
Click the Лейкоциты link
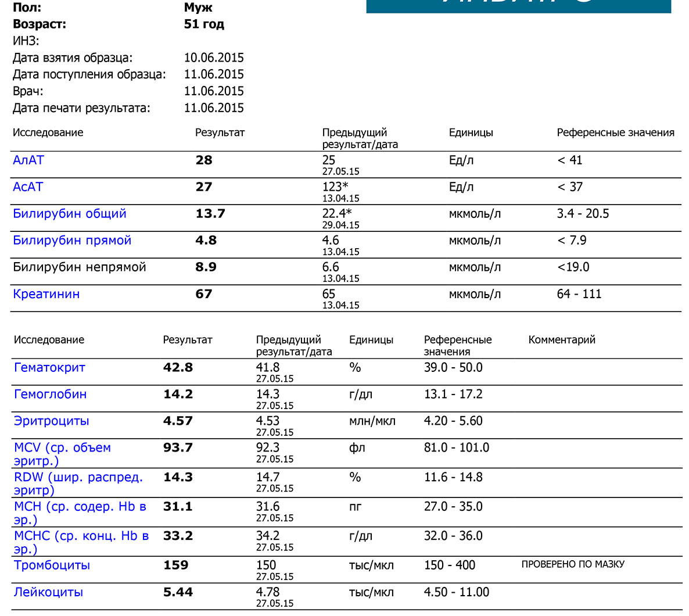click(x=49, y=592)
